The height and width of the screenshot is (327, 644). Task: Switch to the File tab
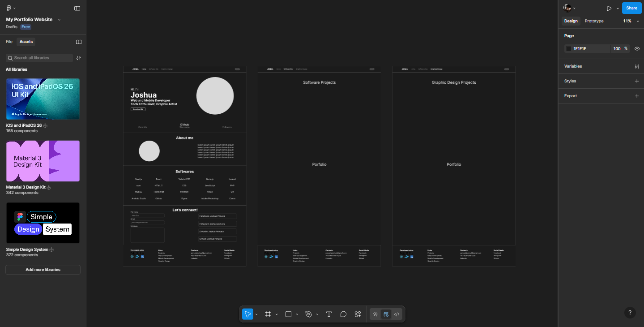[x=9, y=42]
